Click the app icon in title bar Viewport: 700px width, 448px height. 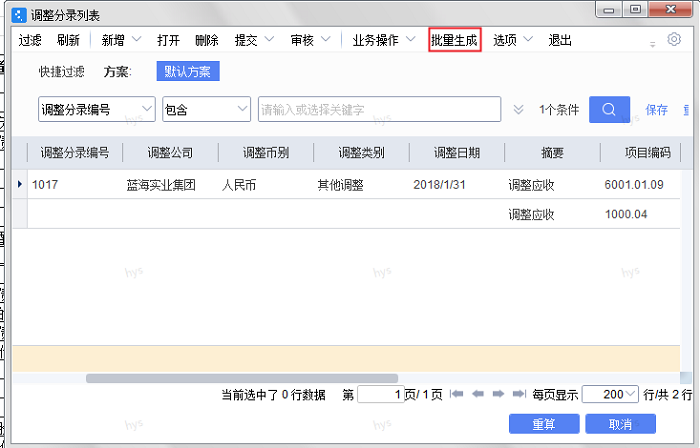point(18,15)
